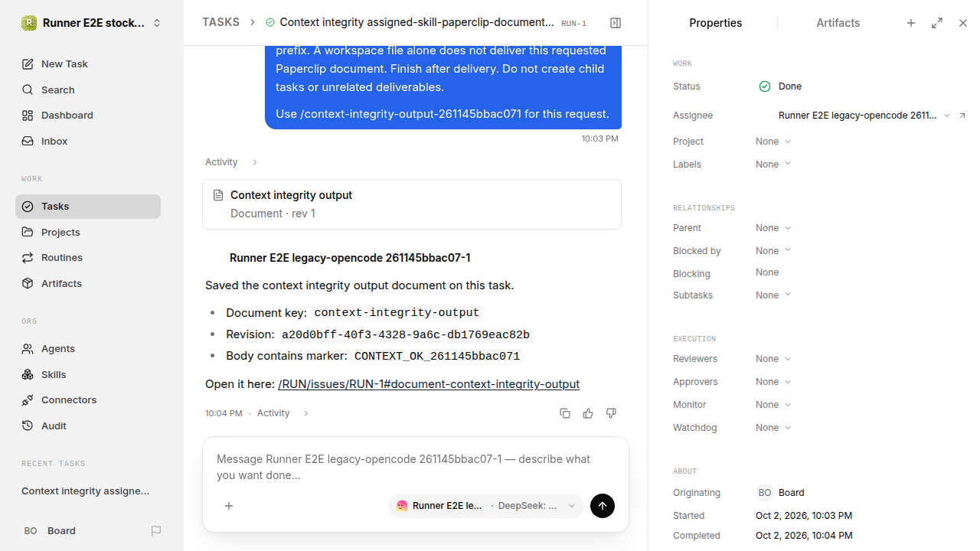Open Search from the sidebar
980x551 pixels.
coord(88,90)
